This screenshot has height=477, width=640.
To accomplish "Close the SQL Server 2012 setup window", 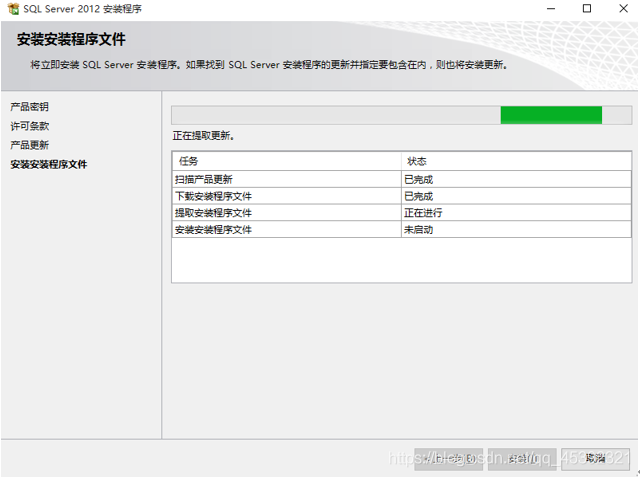I will 623,9.
